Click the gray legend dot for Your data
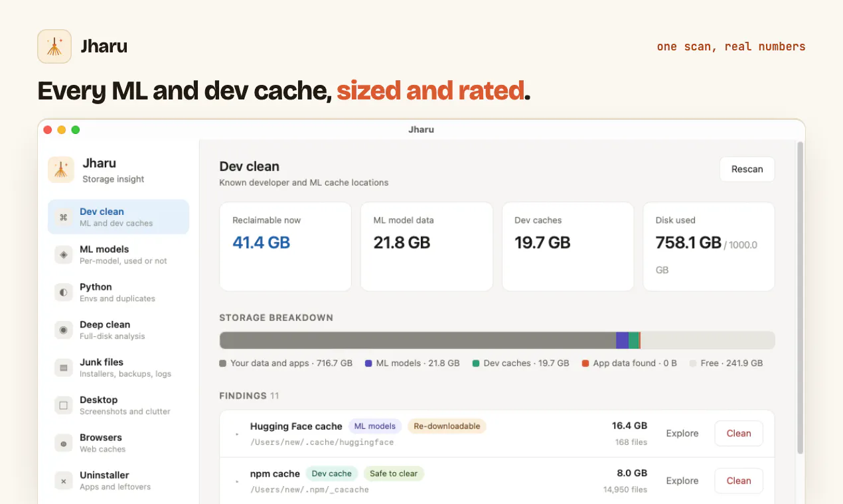 [x=222, y=363]
